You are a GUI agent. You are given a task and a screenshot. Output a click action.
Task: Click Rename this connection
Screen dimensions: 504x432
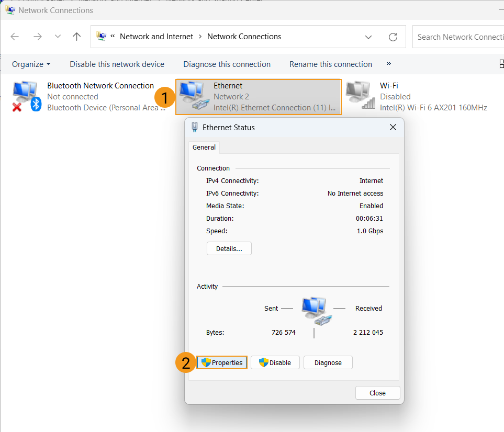click(331, 64)
